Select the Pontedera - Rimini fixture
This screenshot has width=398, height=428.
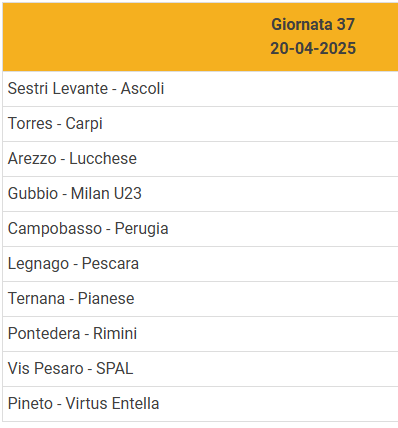[200, 334]
